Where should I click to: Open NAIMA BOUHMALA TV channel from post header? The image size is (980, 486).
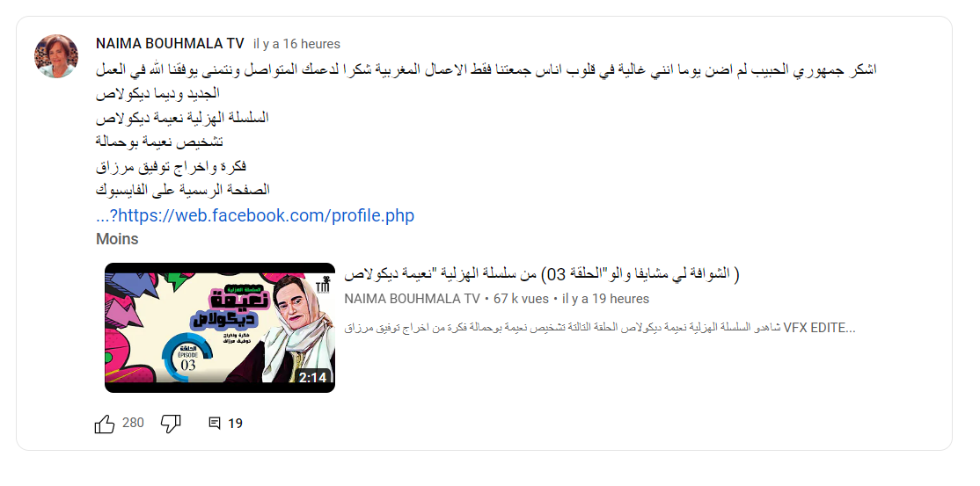coord(170,44)
